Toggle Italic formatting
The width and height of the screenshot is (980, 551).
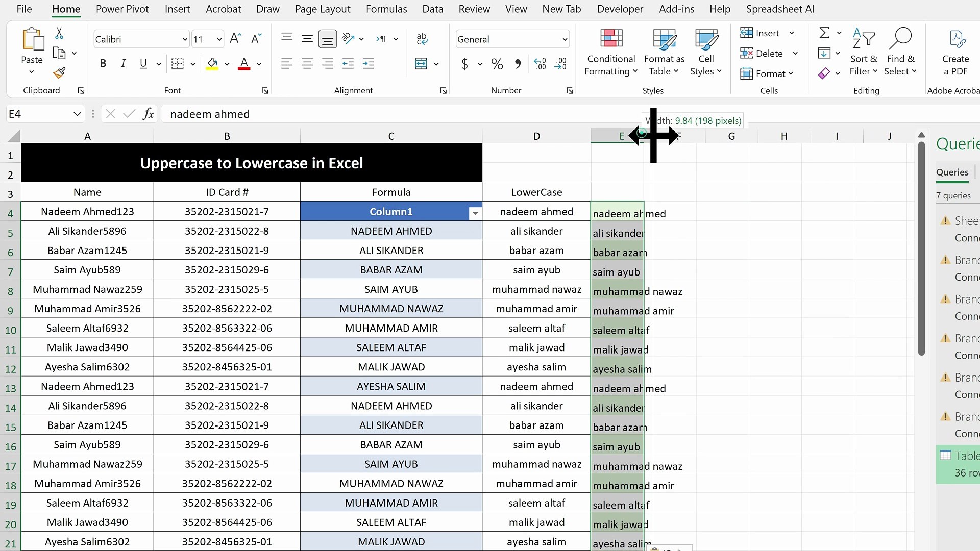coord(123,64)
